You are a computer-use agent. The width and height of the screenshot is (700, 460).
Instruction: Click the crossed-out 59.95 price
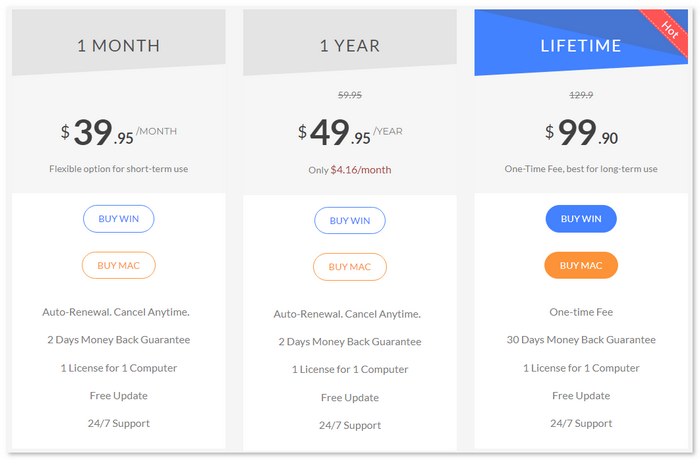pos(350,95)
